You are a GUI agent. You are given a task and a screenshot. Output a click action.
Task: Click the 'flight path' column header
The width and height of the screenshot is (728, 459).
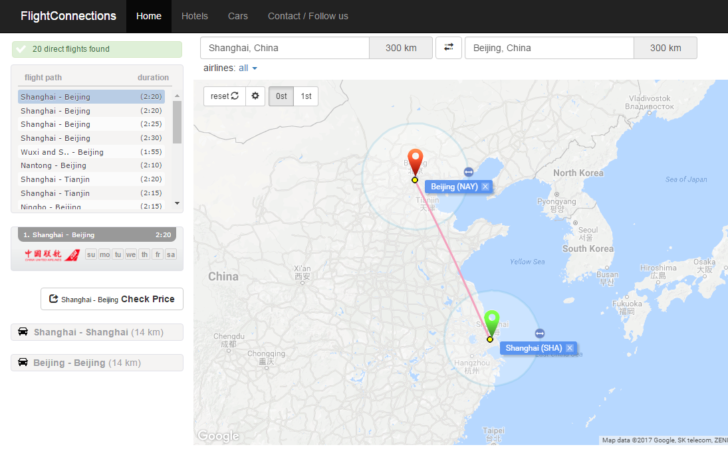(x=43, y=78)
